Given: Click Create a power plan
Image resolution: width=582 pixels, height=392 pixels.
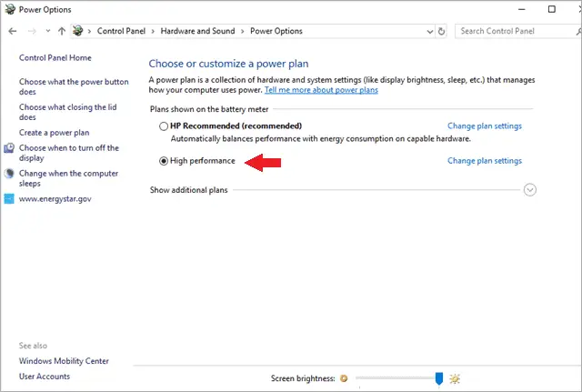Looking at the screenshot, I should (55, 133).
